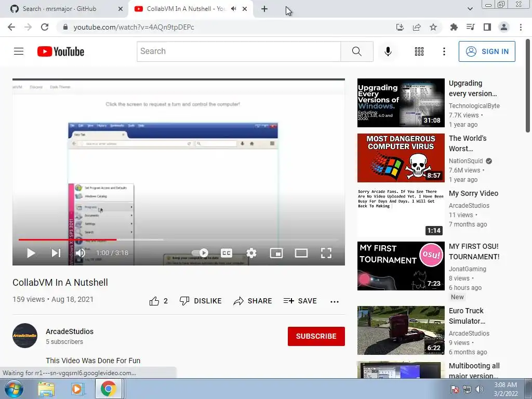Image resolution: width=532 pixels, height=399 pixels.
Task: Play the video
Action: click(x=31, y=253)
